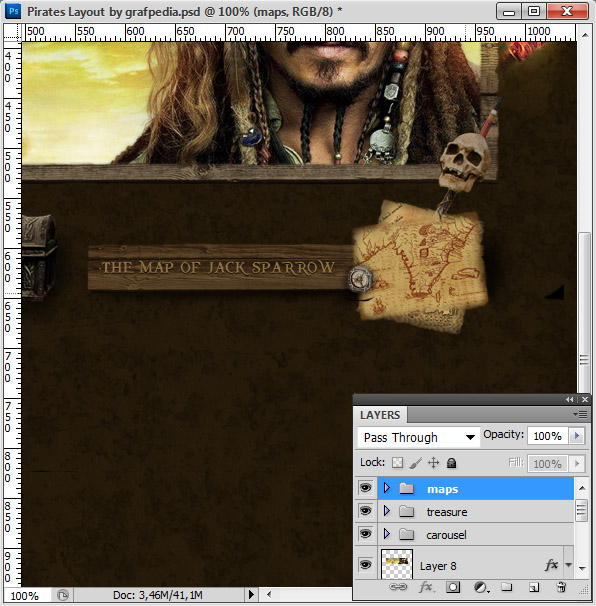Expand the maps group

click(x=387, y=488)
